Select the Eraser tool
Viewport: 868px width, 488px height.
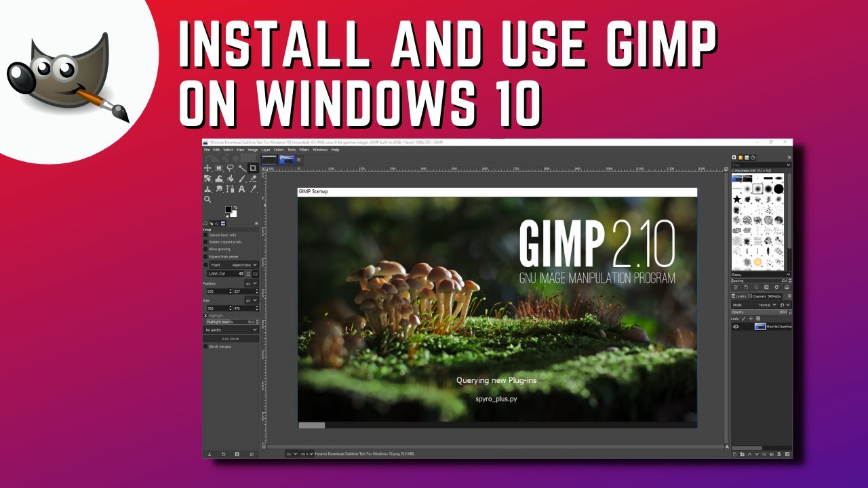[x=254, y=179]
